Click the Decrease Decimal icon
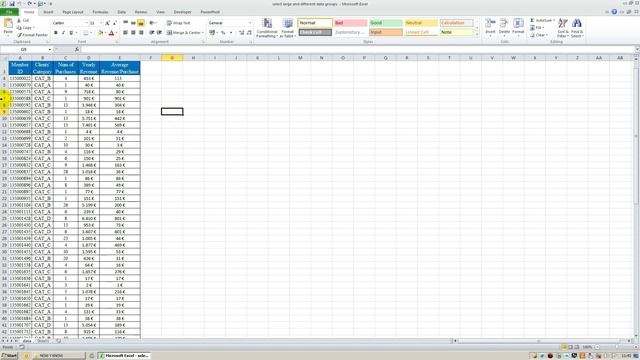640x360 pixels. tap(249, 33)
